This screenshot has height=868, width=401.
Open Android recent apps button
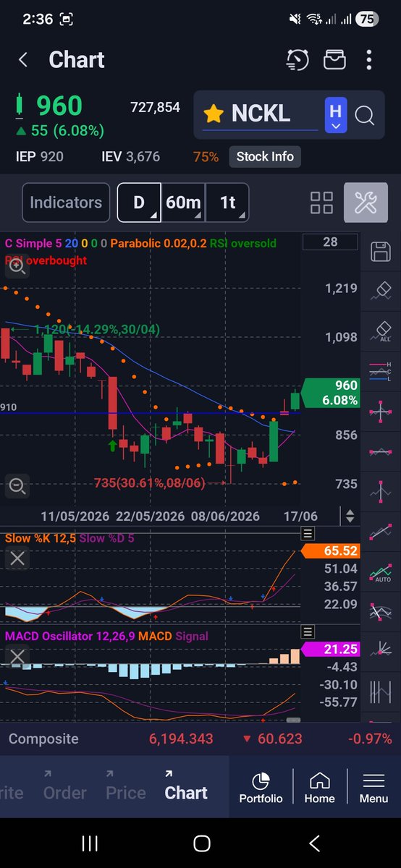pyautogui.click(x=90, y=843)
